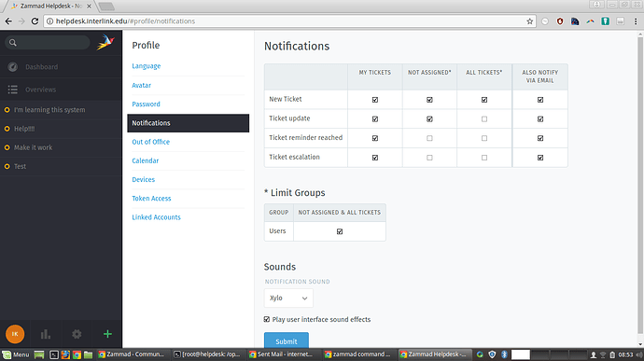Open Linked Accounts profile page
Viewport: 644px width, 361px height.
156,217
